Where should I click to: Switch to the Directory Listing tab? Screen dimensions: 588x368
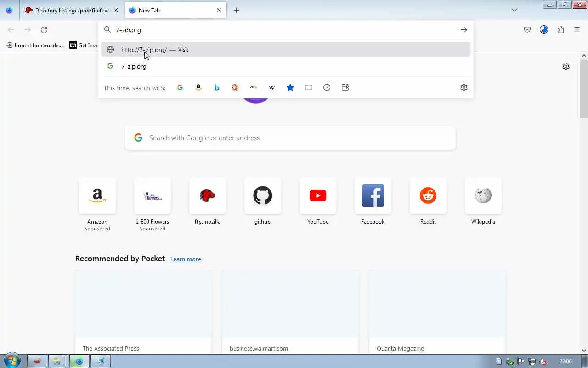pos(72,10)
